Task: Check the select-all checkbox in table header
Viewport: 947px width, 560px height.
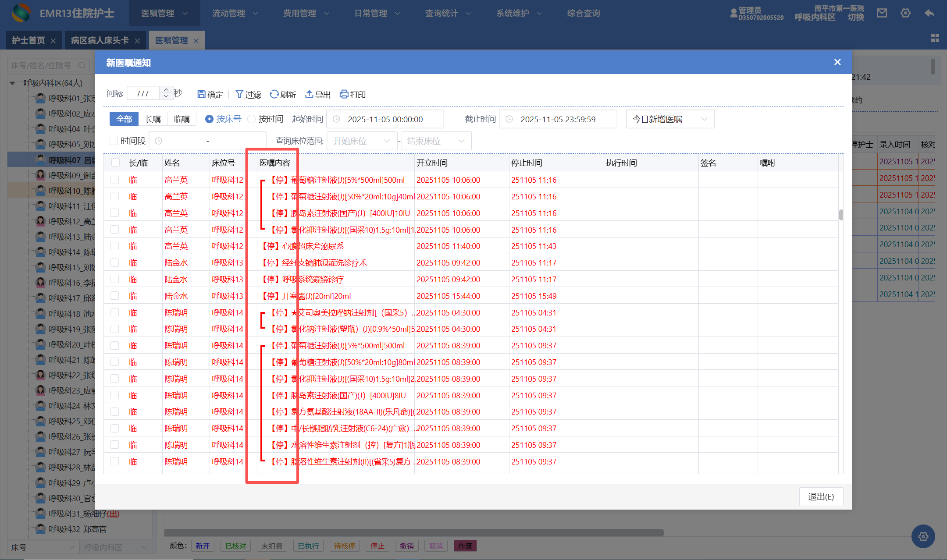Action: (115, 163)
